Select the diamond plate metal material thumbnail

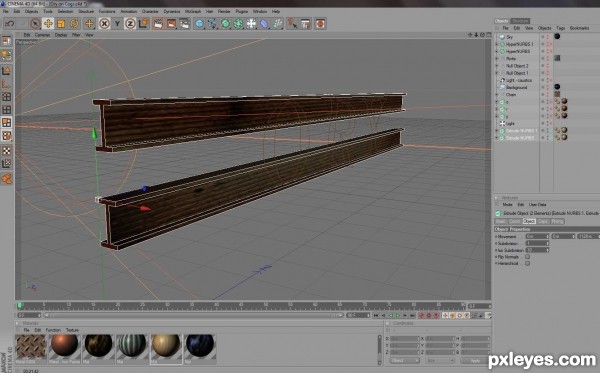31,347
